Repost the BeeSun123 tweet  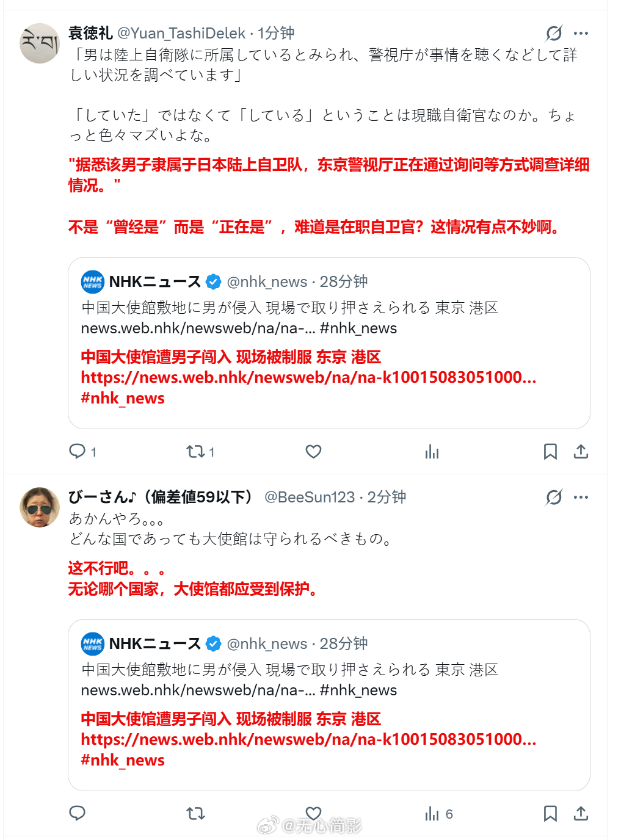(195, 813)
